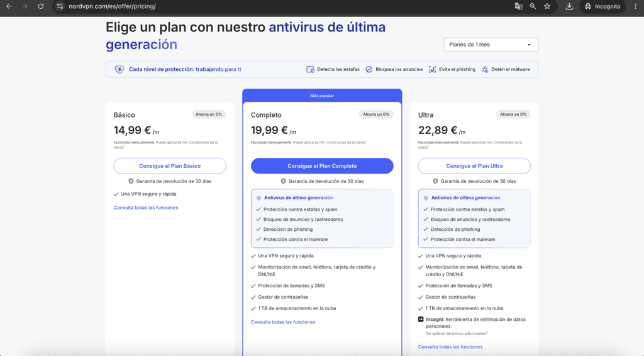Viewport: 644px width, 356px height.
Task: Click the 19,99 € price text
Action: [269, 130]
